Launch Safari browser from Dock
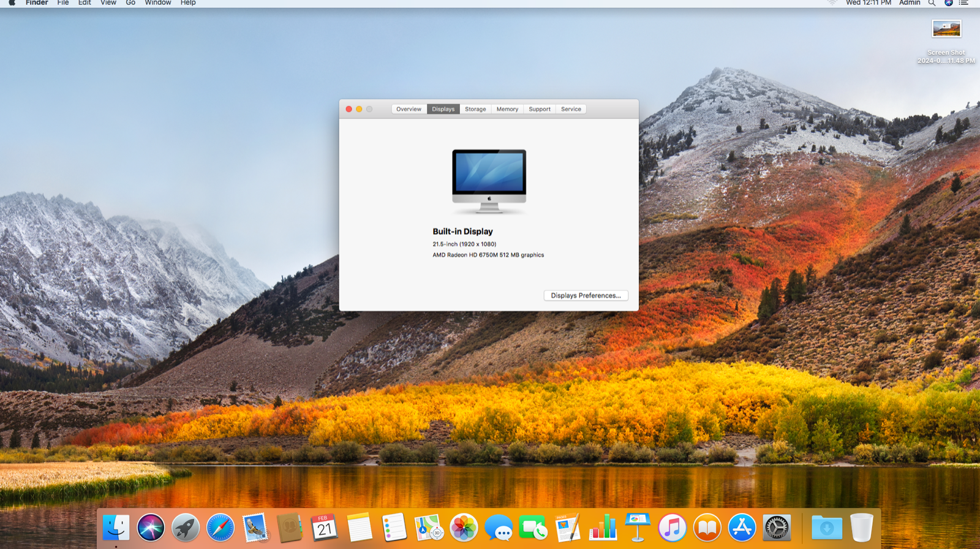This screenshot has height=549, width=980. (x=221, y=528)
